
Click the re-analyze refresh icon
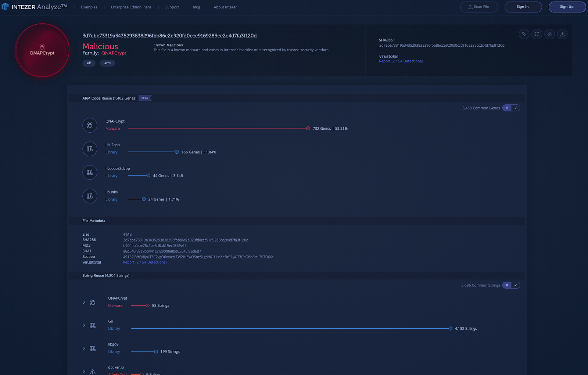pyautogui.click(x=537, y=34)
